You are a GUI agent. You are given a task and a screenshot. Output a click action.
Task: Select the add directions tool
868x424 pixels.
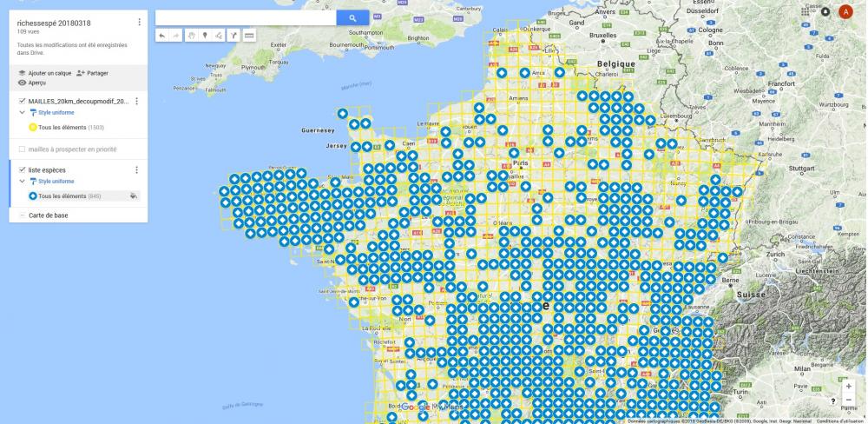pos(233,36)
